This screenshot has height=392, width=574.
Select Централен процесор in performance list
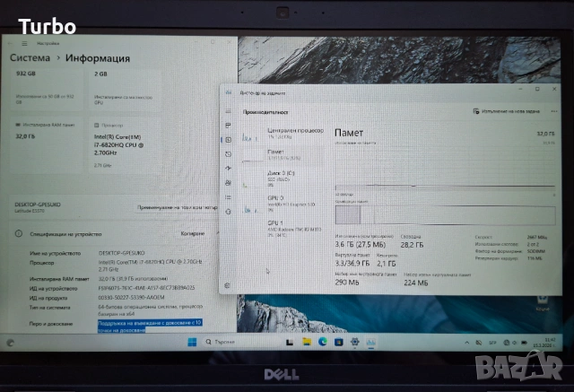(x=283, y=134)
